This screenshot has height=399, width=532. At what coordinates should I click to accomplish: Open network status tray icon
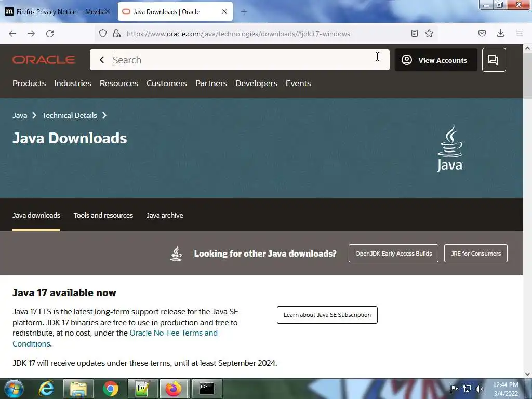(467, 389)
